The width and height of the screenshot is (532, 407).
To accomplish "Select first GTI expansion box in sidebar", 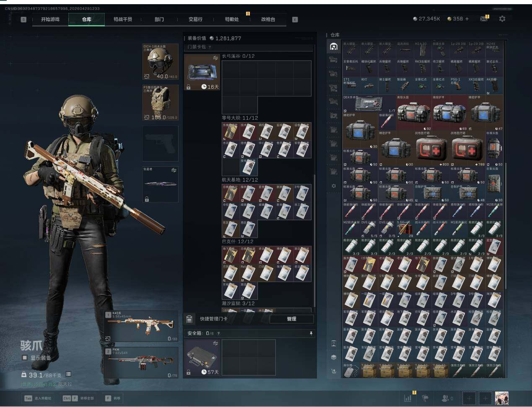I will tap(334, 60).
